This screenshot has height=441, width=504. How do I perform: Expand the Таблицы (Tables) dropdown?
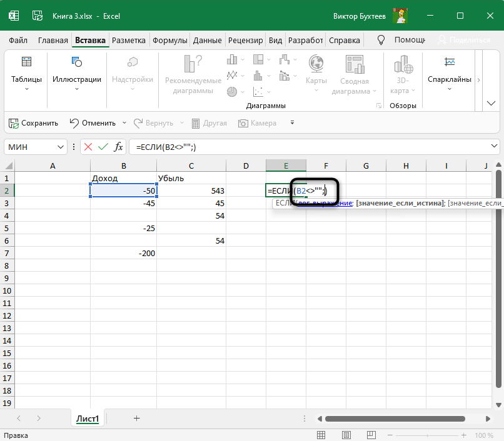pos(26,89)
